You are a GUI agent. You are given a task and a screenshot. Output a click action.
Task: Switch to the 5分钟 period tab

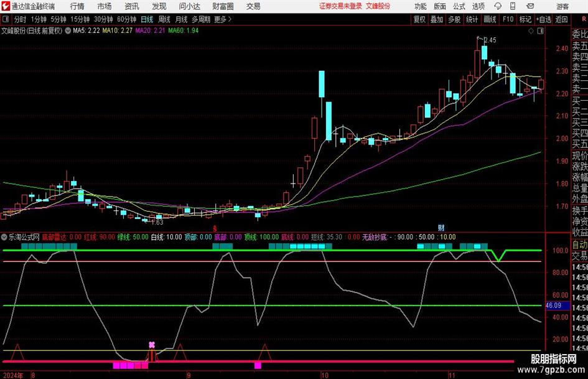click(58, 19)
